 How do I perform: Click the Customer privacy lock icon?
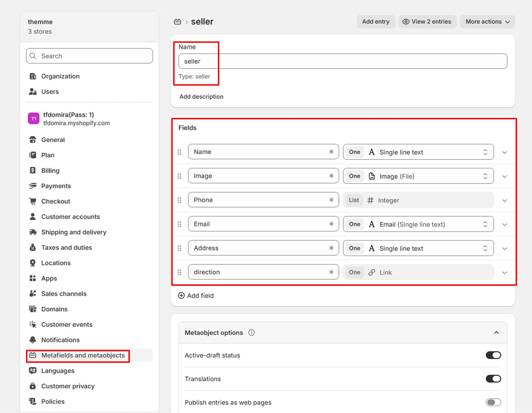(33, 386)
